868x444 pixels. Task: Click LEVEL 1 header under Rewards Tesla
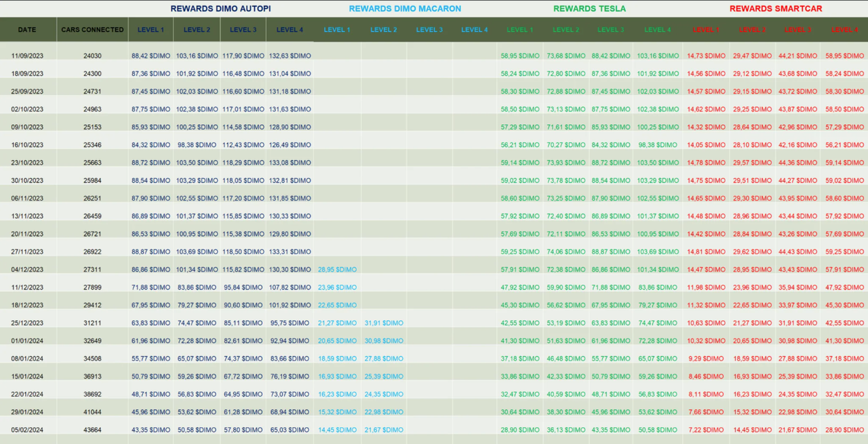click(x=519, y=30)
